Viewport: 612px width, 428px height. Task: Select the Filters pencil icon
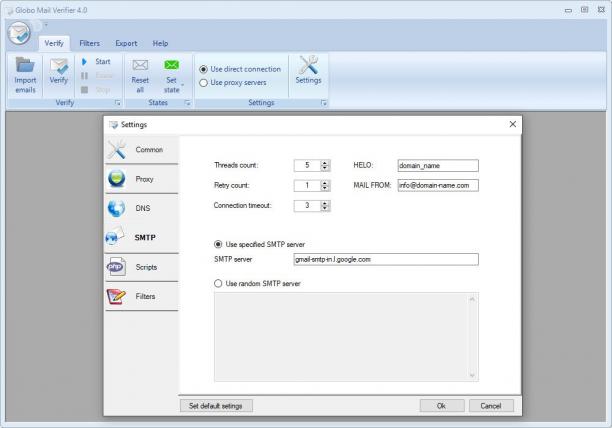[116, 297]
